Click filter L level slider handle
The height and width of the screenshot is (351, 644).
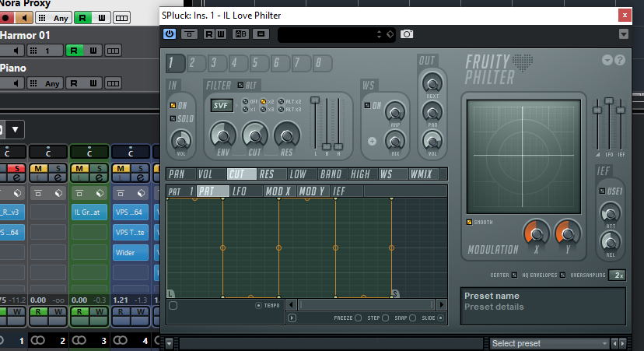pyautogui.click(x=315, y=100)
